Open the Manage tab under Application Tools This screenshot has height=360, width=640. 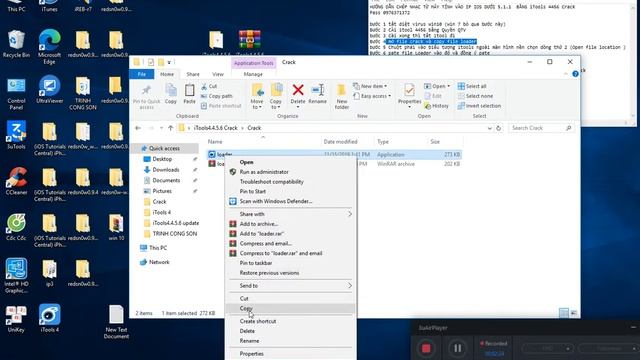tap(253, 74)
